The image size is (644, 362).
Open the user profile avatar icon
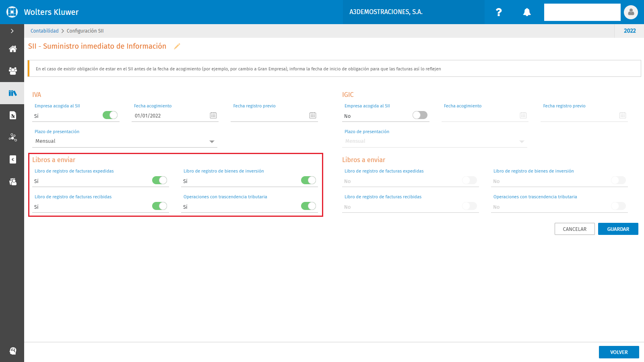tap(631, 12)
